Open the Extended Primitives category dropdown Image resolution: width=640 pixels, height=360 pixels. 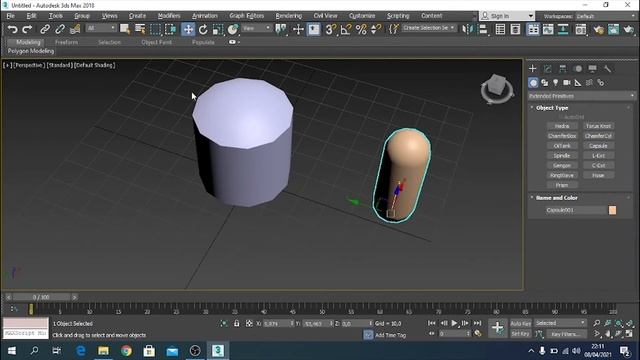click(x=581, y=96)
